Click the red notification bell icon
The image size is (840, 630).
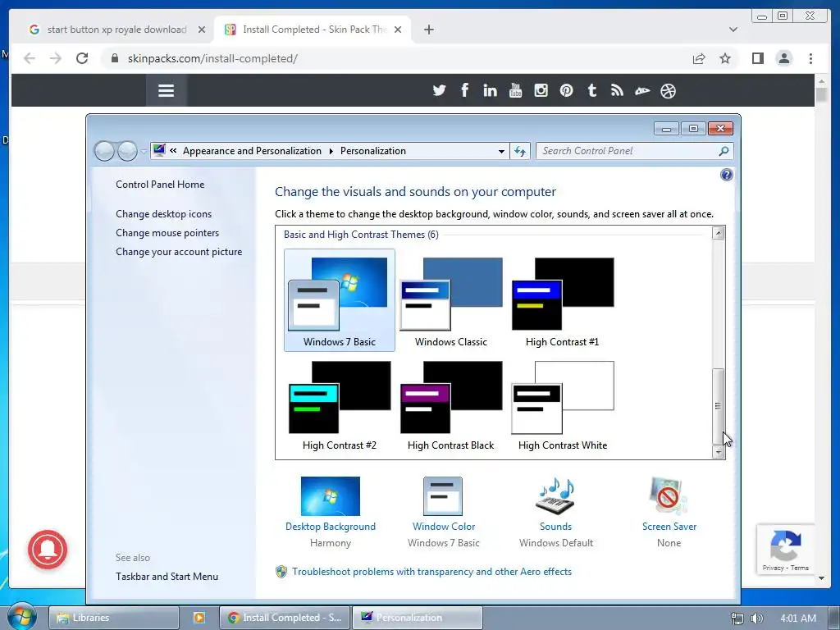tap(48, 549)
